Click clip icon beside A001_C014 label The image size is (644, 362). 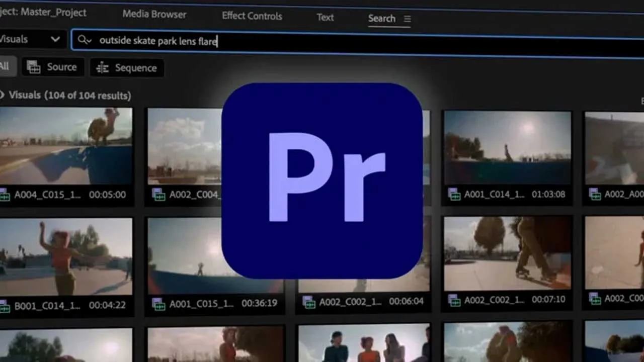(x=454, y=195)
